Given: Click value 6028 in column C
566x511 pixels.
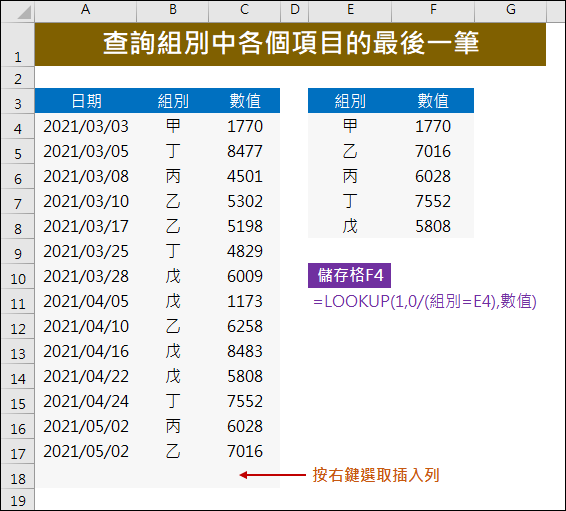Looking at the screenshot, I should [244, 426].
